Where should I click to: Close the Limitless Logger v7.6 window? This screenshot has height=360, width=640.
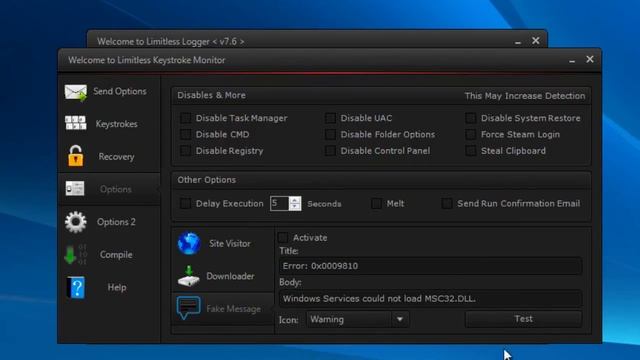point(536,41)
